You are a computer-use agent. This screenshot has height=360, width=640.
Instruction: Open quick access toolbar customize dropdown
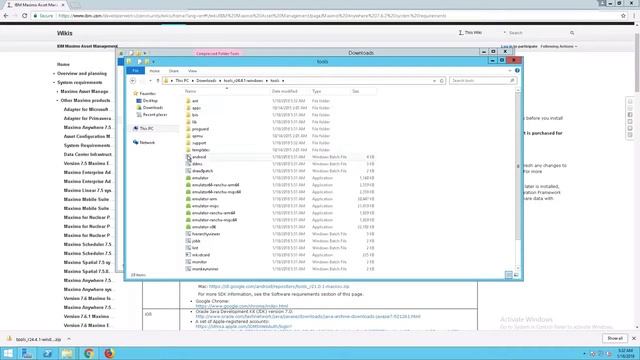153,62
